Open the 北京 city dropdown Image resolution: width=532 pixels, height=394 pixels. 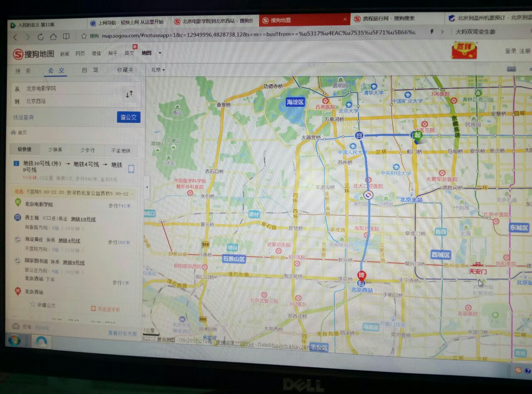coord(158,70)
